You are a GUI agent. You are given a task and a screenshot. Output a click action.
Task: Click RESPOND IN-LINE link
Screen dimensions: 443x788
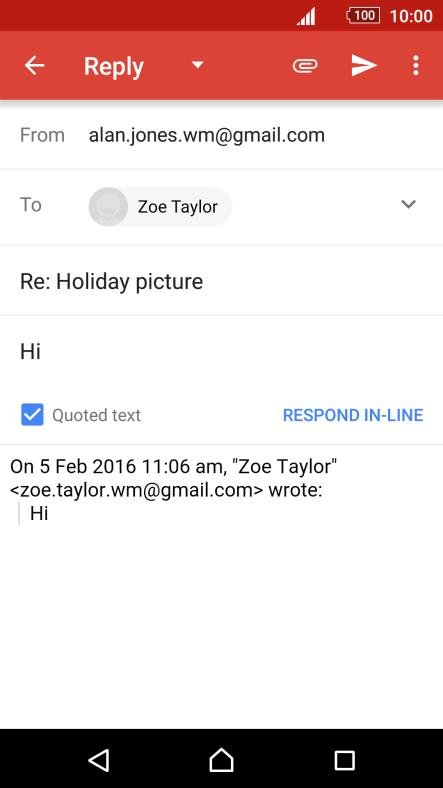(353, 415)
